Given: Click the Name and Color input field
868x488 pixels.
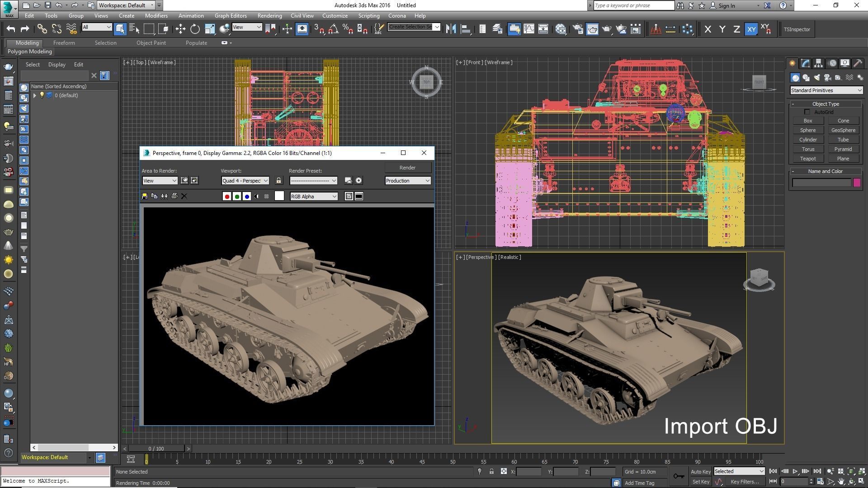Looking at the screenshot, I should click(821, 183).
